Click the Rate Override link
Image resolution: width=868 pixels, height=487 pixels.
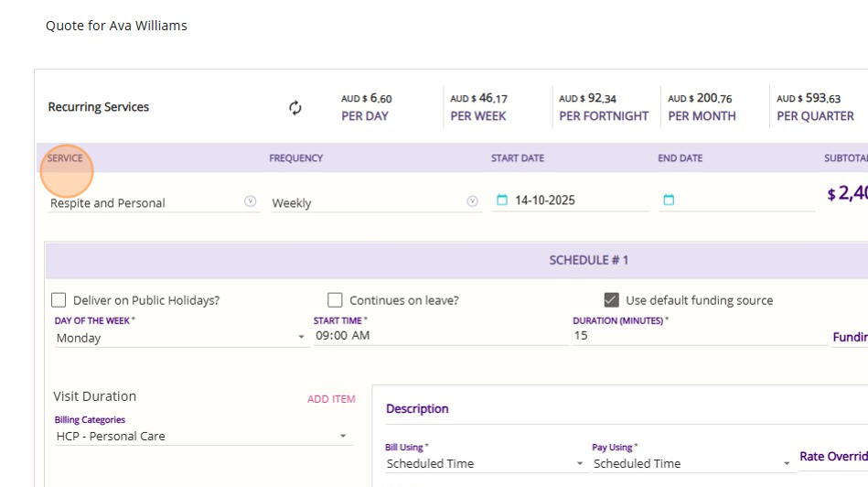833,457
